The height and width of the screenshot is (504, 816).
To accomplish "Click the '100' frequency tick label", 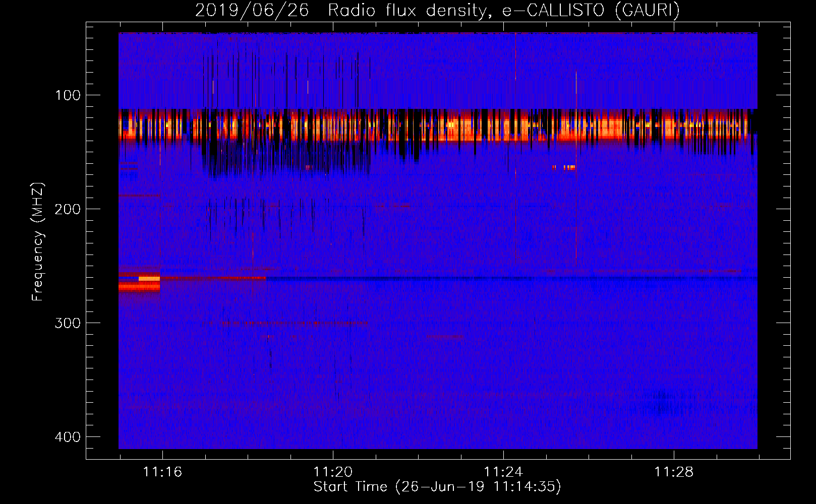I will coord(68,95).
